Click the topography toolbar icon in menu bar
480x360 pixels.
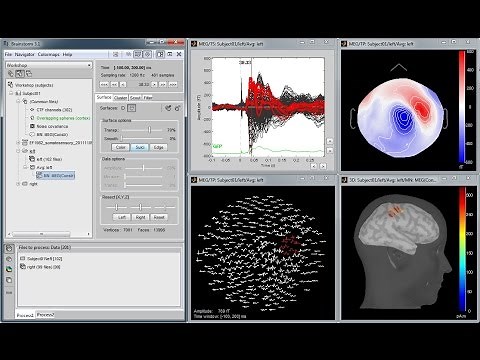[x=138, y=54]
